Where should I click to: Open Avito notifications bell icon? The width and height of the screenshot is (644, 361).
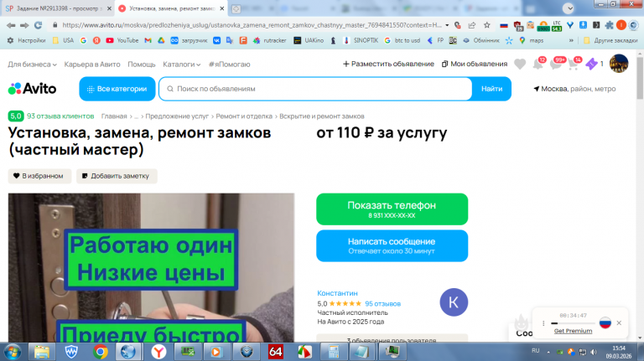coord(538,64)
